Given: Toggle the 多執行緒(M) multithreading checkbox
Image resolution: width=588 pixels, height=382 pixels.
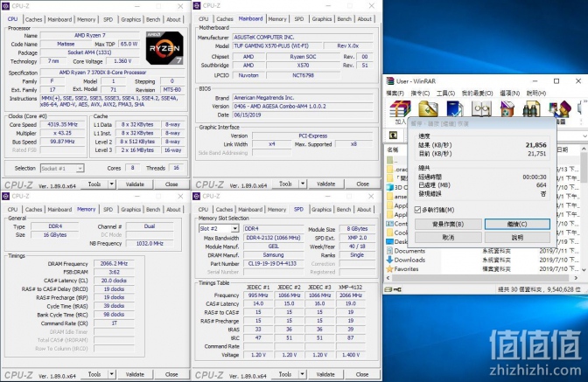Looking at the screenshot, I should coord(417,210).
